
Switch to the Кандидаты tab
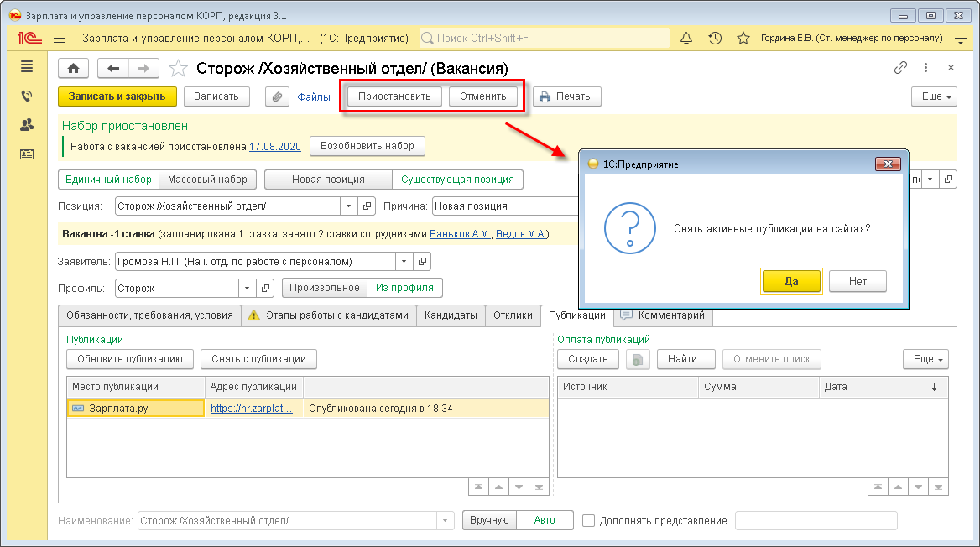451,315
